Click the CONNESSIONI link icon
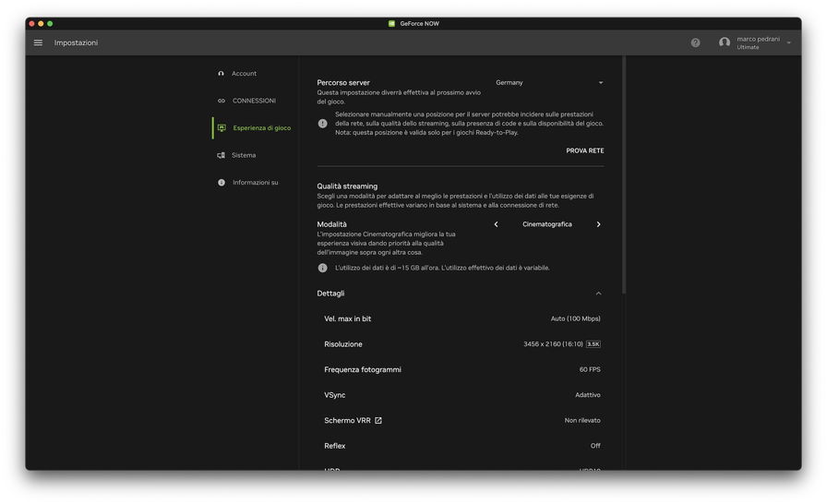This screenshot has width=827, height=504. pos(222,101)
